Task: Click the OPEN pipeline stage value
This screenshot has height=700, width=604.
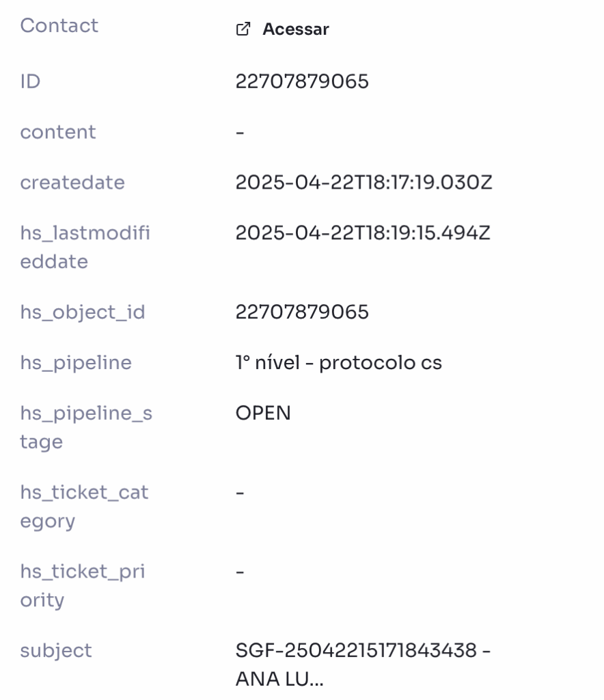Action: pyautogui.click(x=263, y=413)
